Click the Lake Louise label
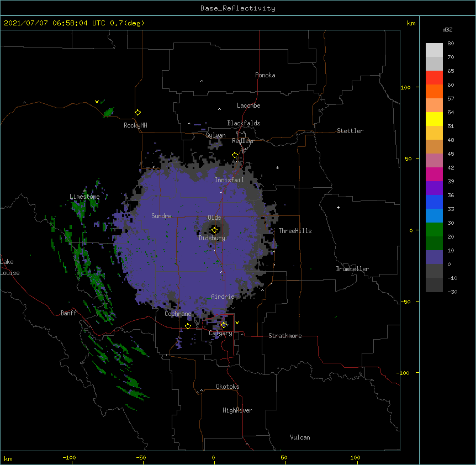This screenshot has height=465, width=476. 10,267
